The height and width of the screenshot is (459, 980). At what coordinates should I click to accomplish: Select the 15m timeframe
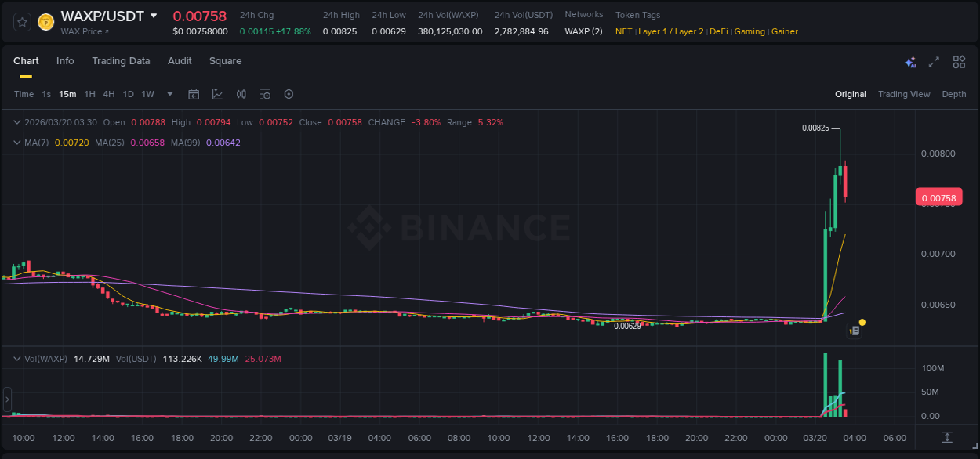pos(67,94)
